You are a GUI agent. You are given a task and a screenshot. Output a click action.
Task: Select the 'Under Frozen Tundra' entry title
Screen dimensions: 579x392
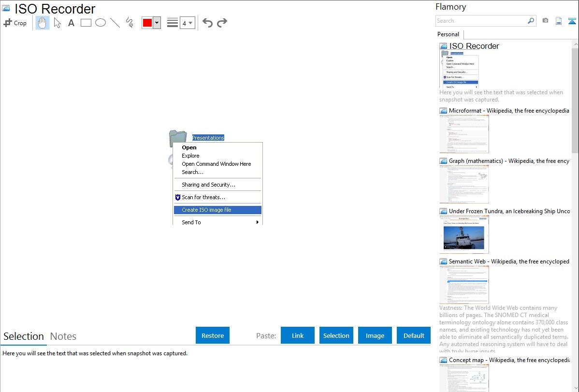[x=509, y=211]
